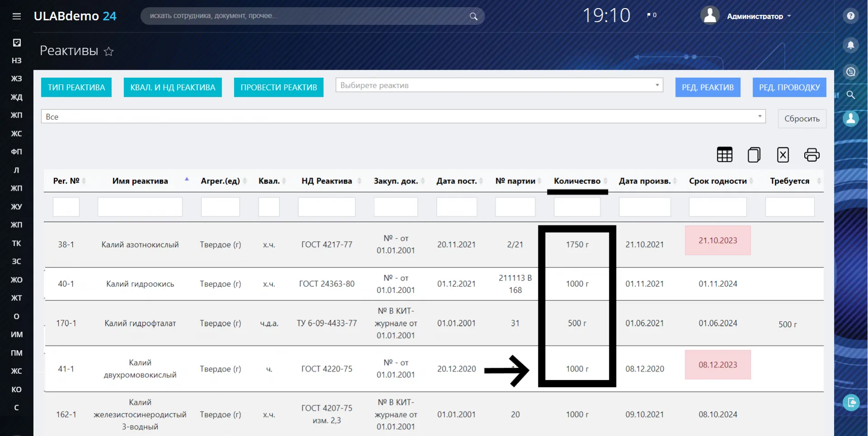Open the right sidebar user profile icon

tap(850, 118)
